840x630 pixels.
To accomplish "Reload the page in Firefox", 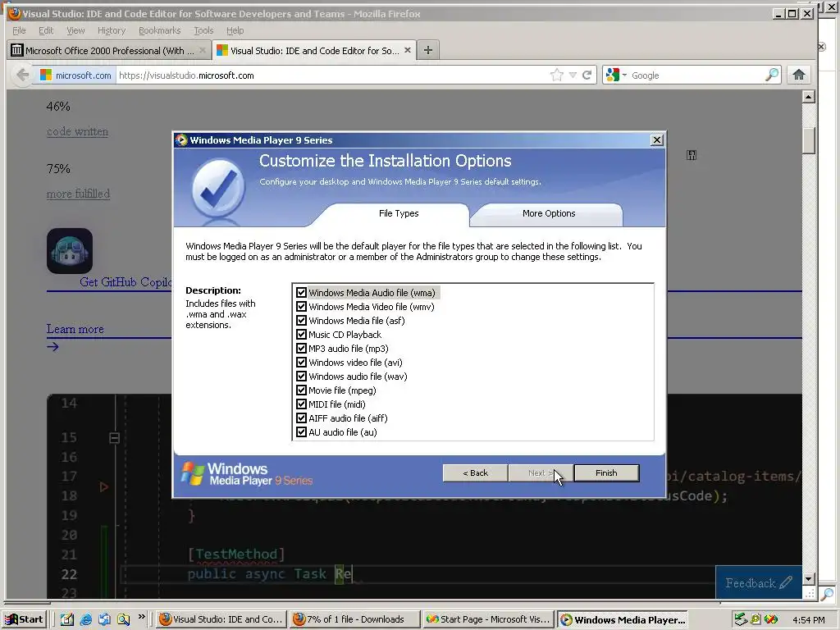I will point(587,75).
